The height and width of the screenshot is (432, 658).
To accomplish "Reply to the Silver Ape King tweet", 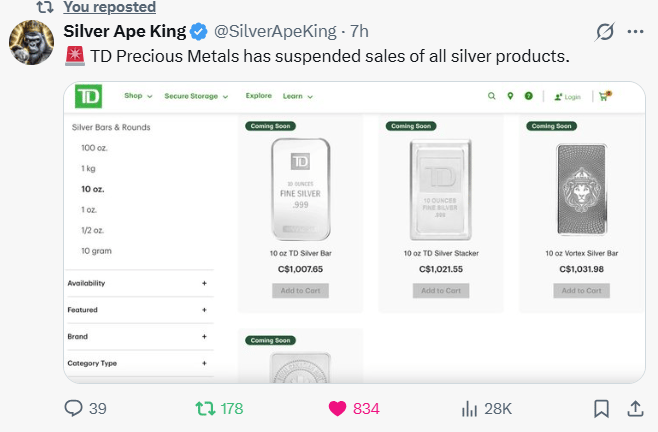I will tap(73, 408).
